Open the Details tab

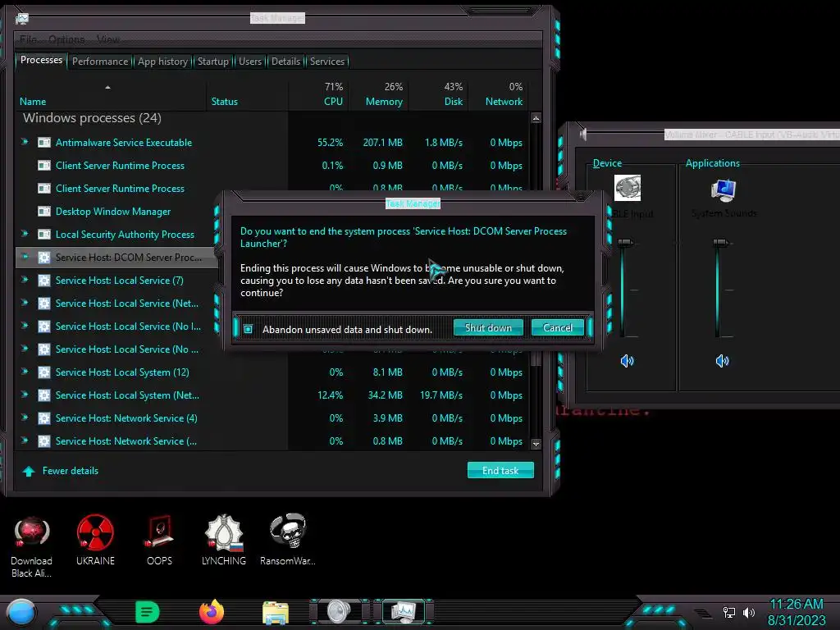[285, 62]
